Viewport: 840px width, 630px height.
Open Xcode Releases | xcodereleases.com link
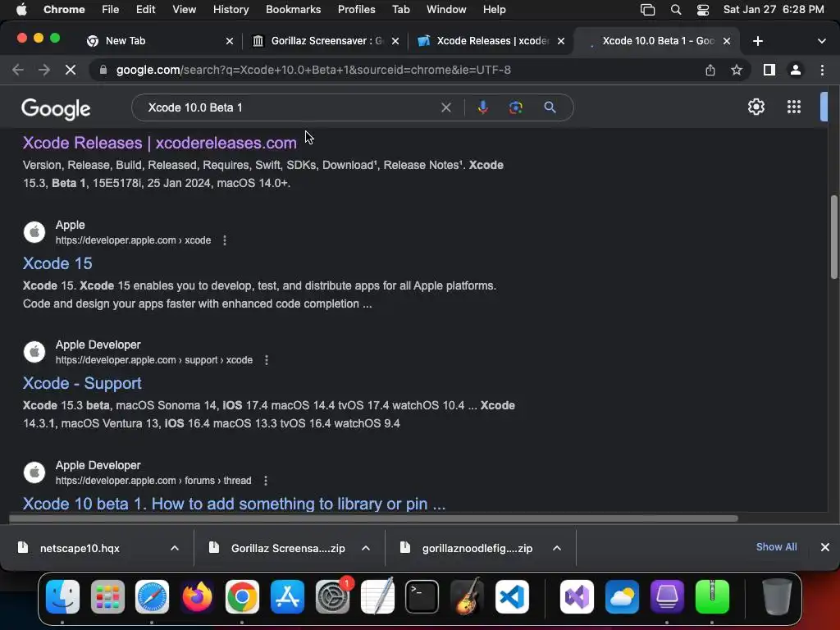pyautogui.click(x=160, y=143)
